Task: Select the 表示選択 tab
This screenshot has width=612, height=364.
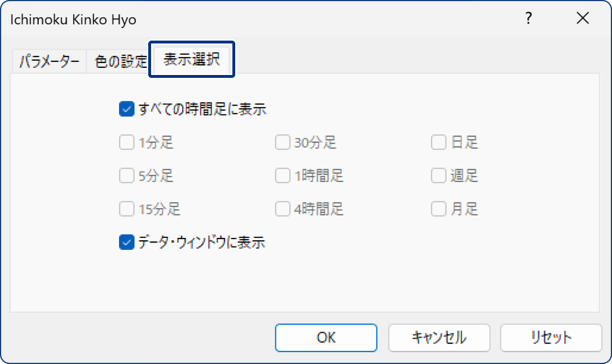Action: click(191, 59)
